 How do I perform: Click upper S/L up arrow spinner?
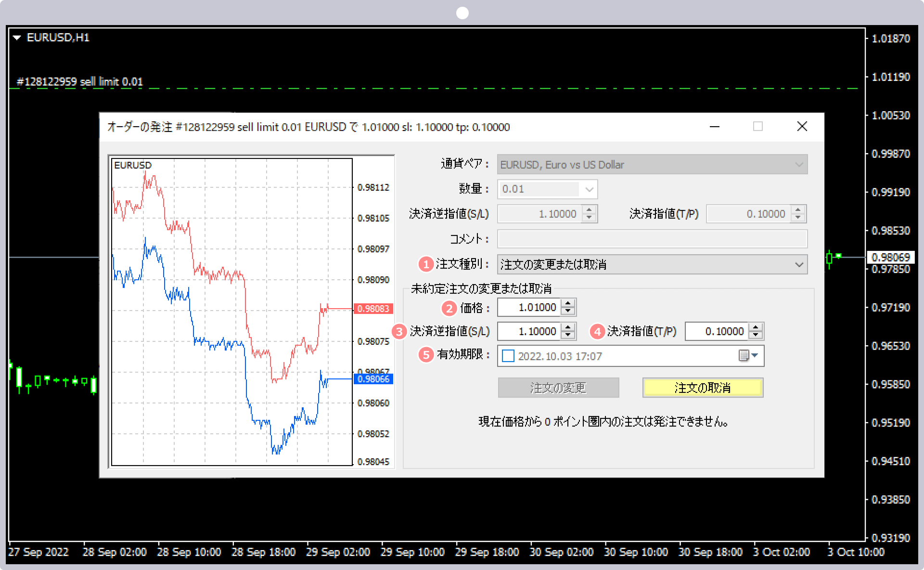click(590, 210)
